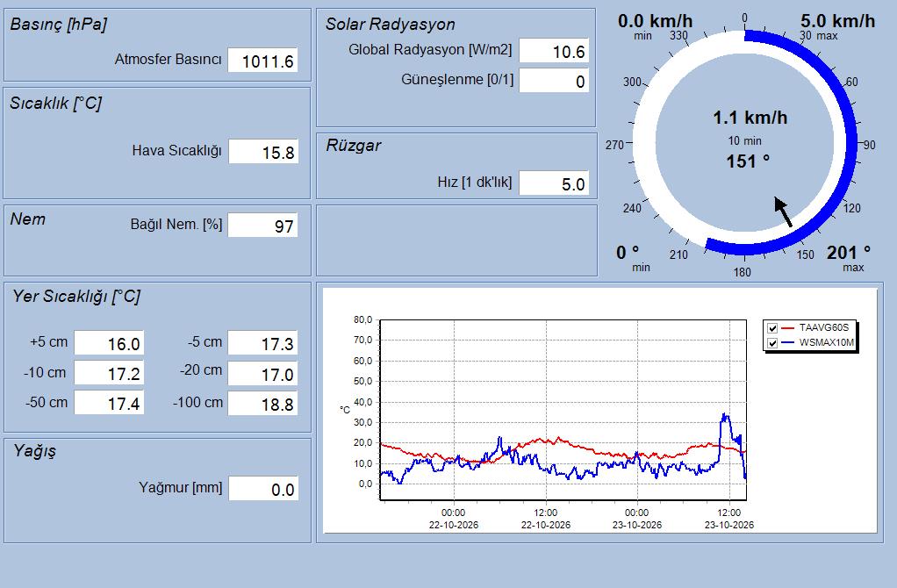Click the chart axis label 00:00 23-10-2026
Screen dimensions: 897x588
point(636,519)
